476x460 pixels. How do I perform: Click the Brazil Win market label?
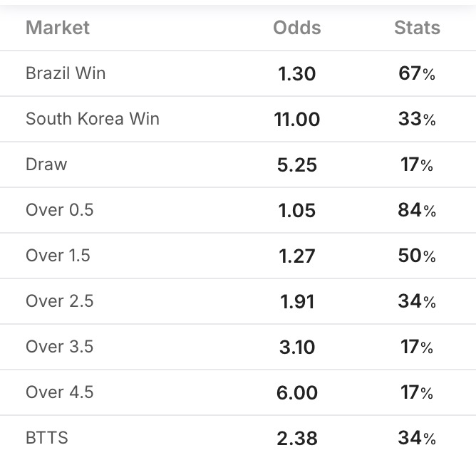pyautogui.click(x=66, y=73)
